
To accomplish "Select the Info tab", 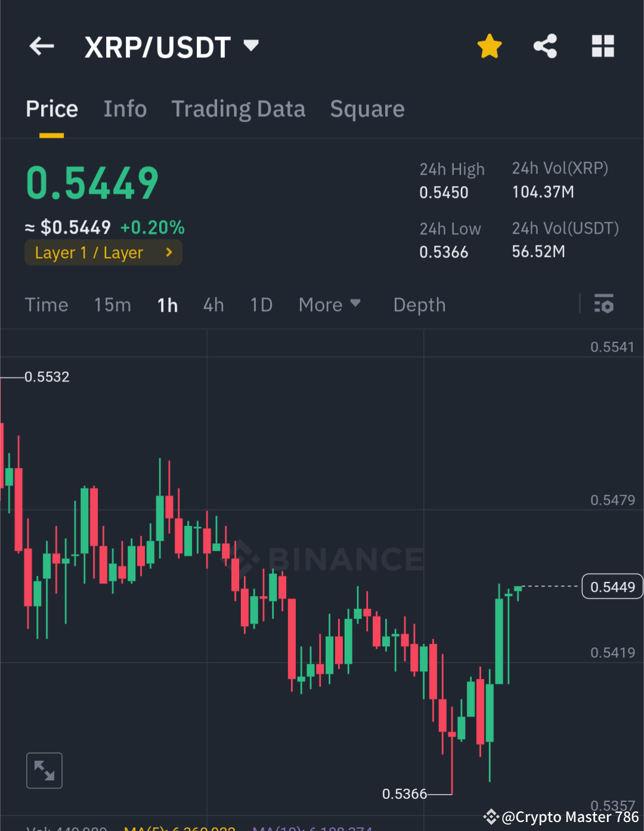I will 125,108.
